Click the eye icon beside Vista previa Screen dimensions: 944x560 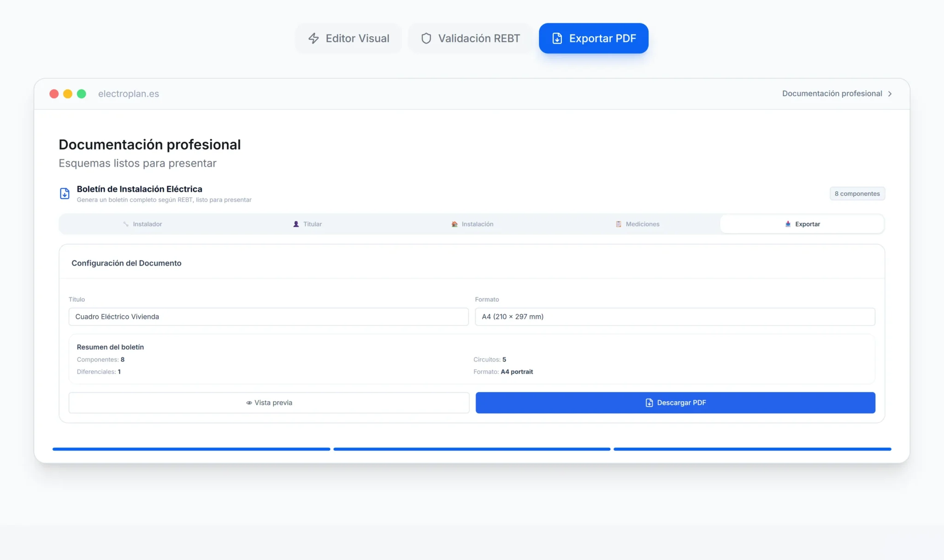[249, 402]
